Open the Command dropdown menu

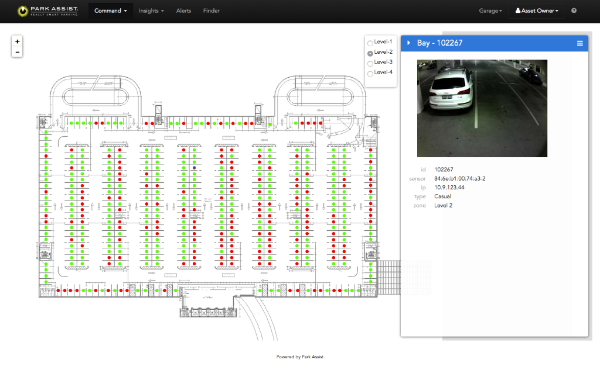(x=111, y=11)
